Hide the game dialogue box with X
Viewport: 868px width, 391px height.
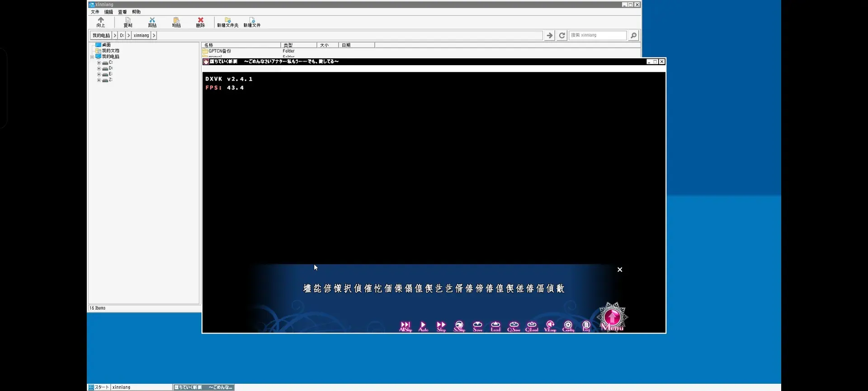(x=620, y=269)
